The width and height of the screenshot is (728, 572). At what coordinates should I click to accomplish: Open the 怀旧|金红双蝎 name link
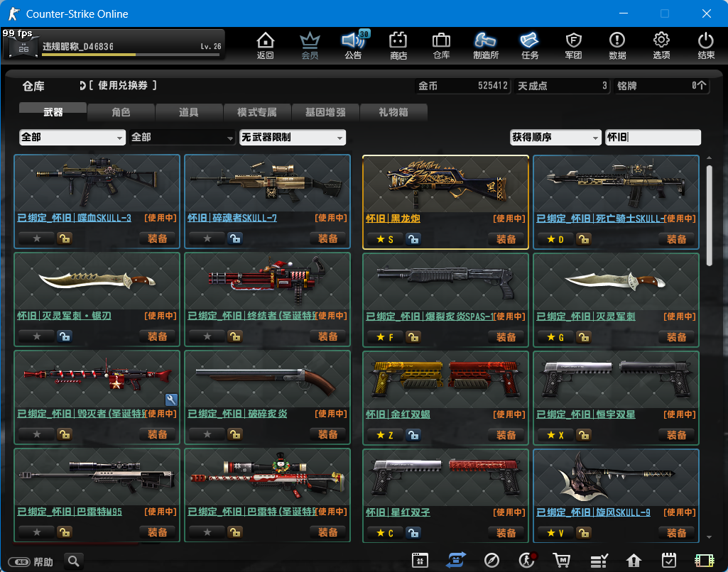(398, 414)
